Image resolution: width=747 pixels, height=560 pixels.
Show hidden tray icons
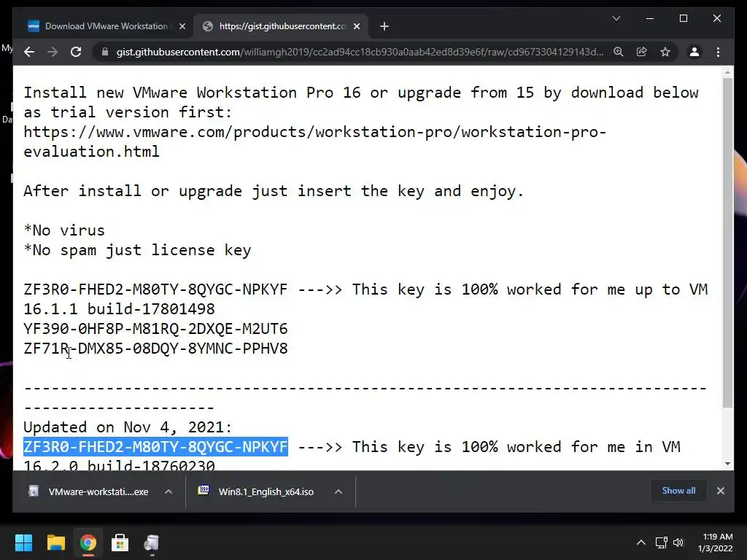[x=641, y=542]
